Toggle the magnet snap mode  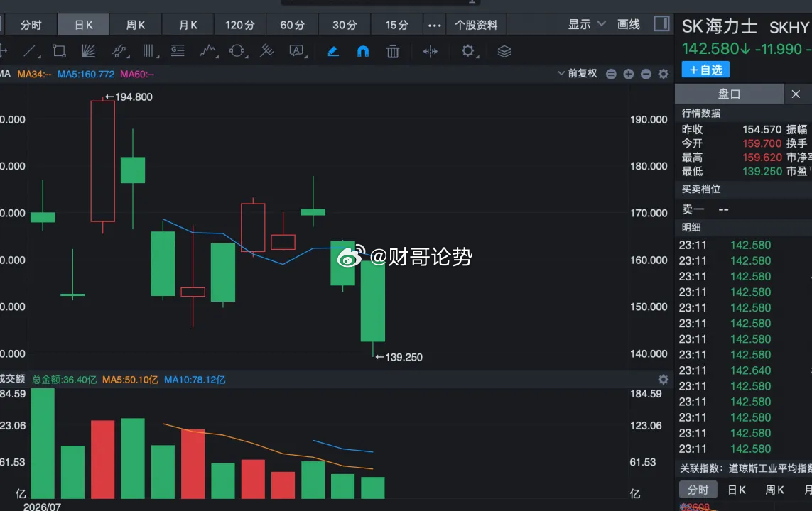click(363, 51)
